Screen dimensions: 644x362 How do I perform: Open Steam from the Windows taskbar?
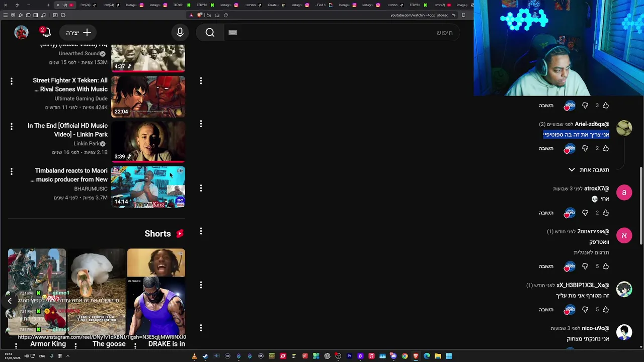coord(205,356)
